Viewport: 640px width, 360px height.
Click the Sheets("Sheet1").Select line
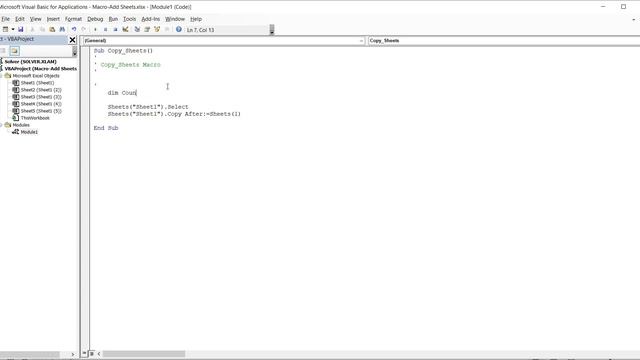148,107
